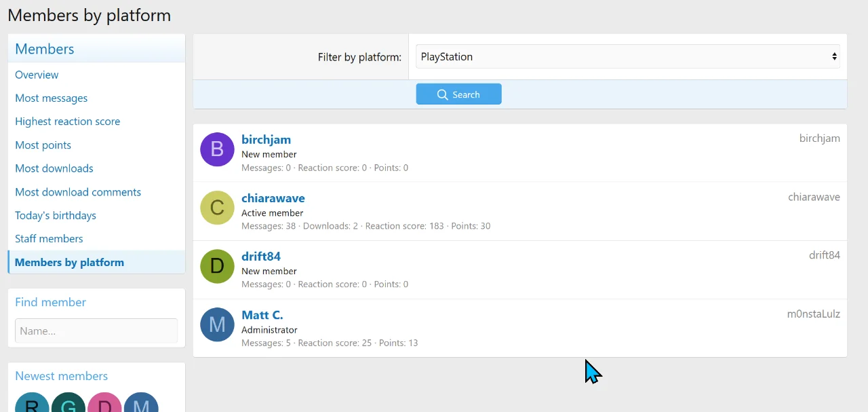Click drift84 platform username at row's right side

coord(825,256)
